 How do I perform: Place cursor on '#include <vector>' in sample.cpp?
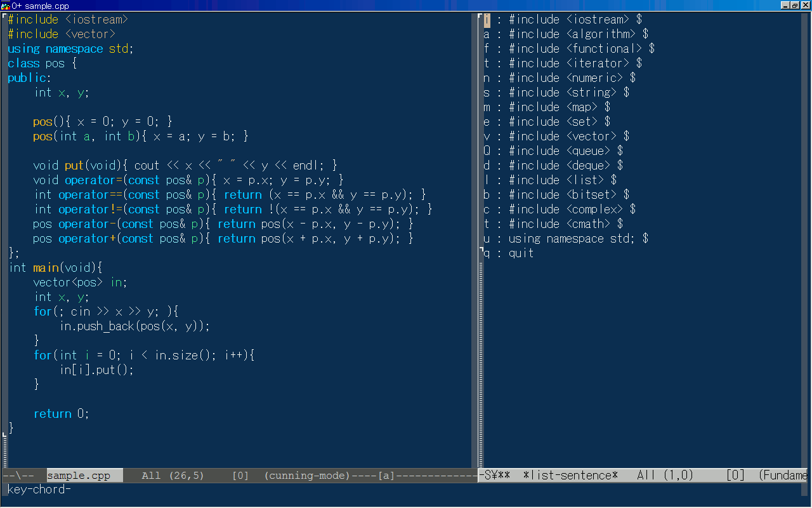tap(62, 34)
